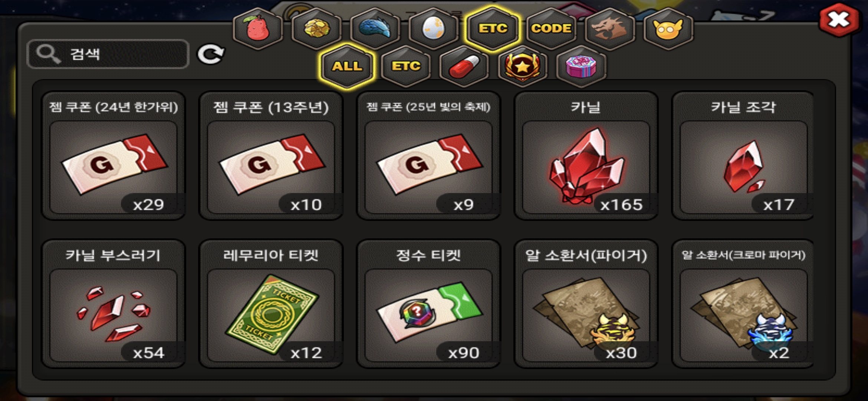Choose the 레무리아 티켓 green ticket

271,304
